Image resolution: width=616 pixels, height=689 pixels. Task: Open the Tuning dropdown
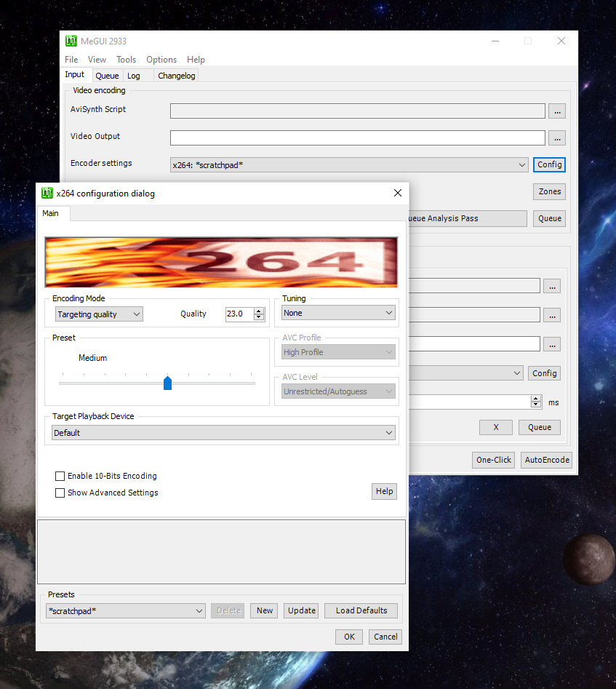(x=338, y=313)
